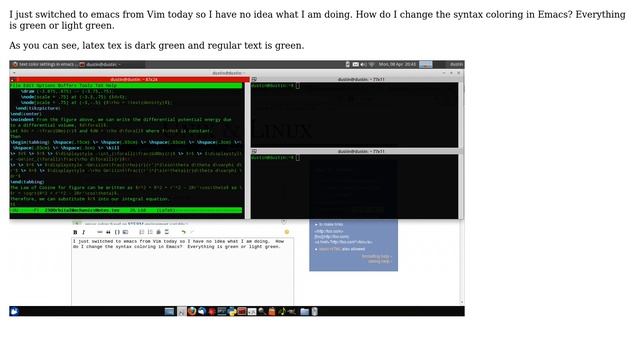The height and width of the screenshot is (360, 640).
Task: Open Thunderbird from the bottom dock
Action: 202,311
